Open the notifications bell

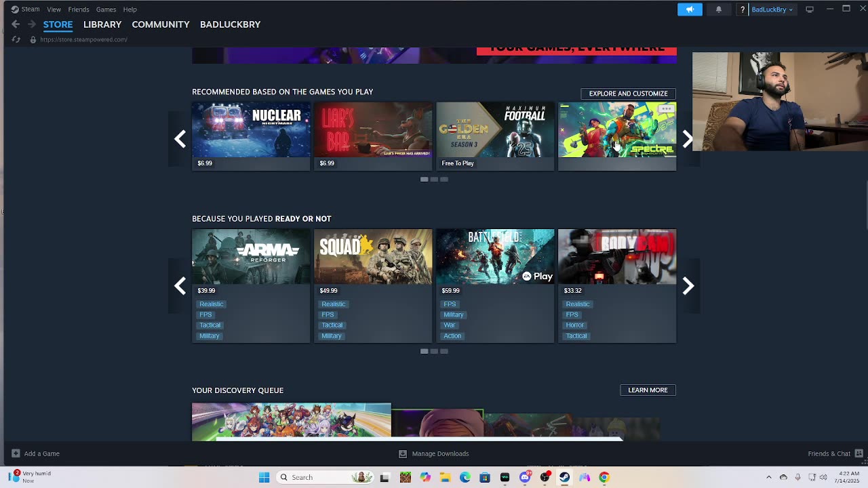(719, 9)
